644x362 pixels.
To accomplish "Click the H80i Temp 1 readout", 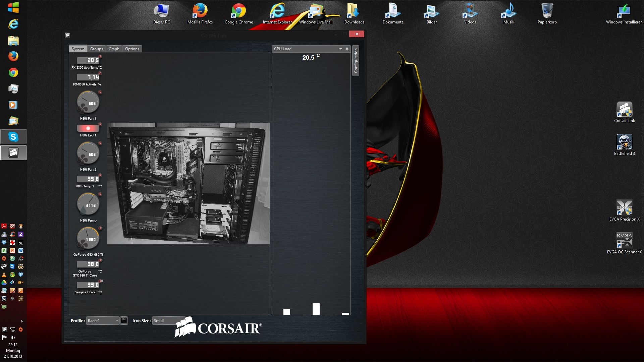I will point(88,179).
